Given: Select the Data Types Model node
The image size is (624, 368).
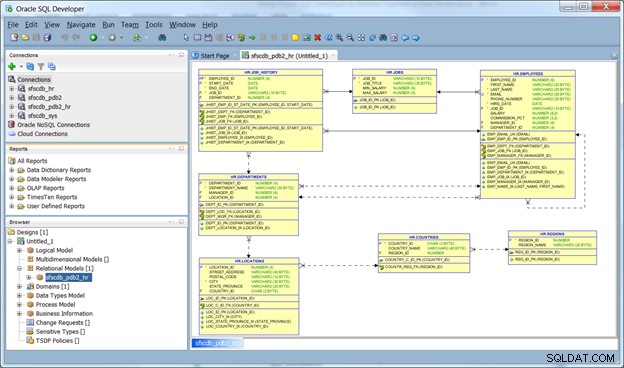Looking at the screenshot, I should pos(60,296).
